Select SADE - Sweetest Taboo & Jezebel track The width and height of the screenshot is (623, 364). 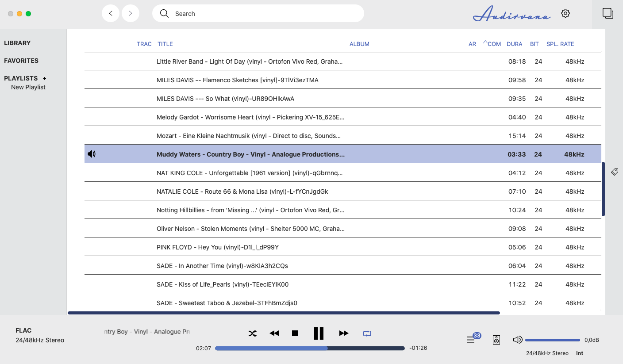[x=343, y=303]
